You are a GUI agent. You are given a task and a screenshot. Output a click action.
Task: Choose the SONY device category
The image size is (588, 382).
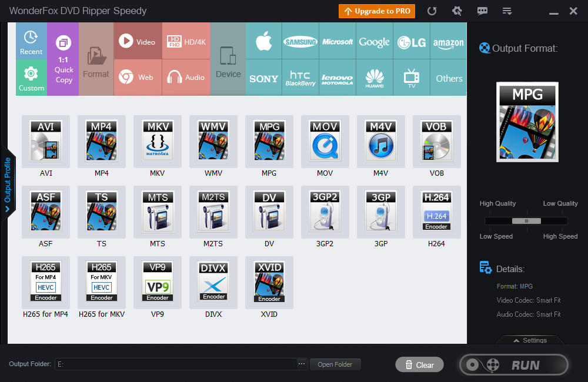[263, 77]
